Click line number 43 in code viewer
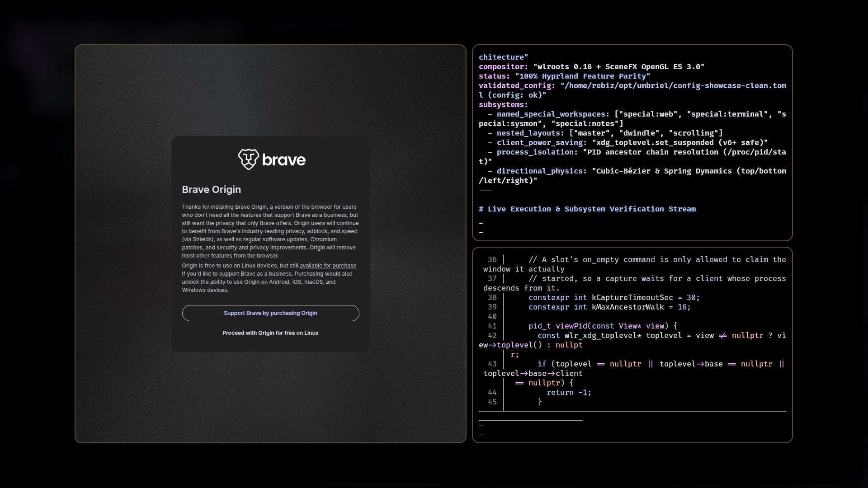 point(492,364)
